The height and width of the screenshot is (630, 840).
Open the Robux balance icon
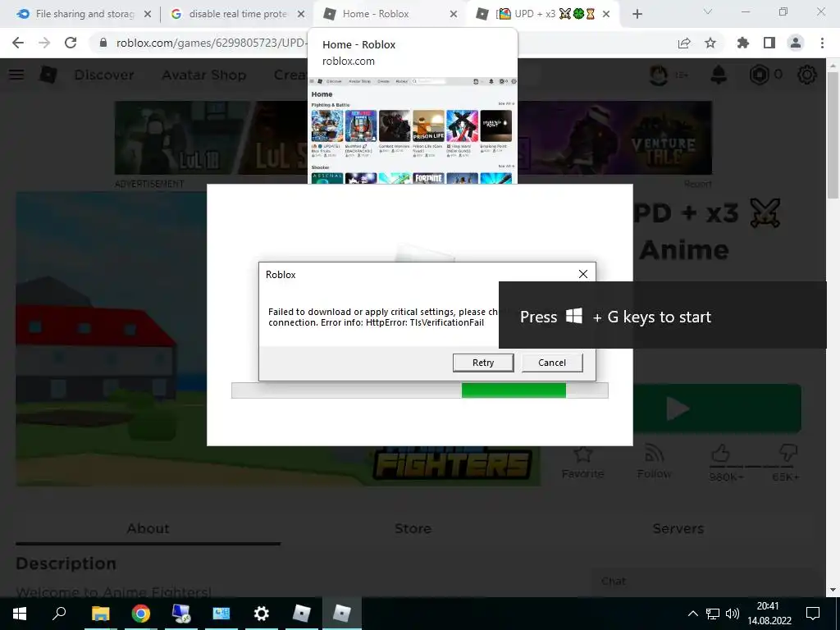pyautogui.click(x=759, y=75)
